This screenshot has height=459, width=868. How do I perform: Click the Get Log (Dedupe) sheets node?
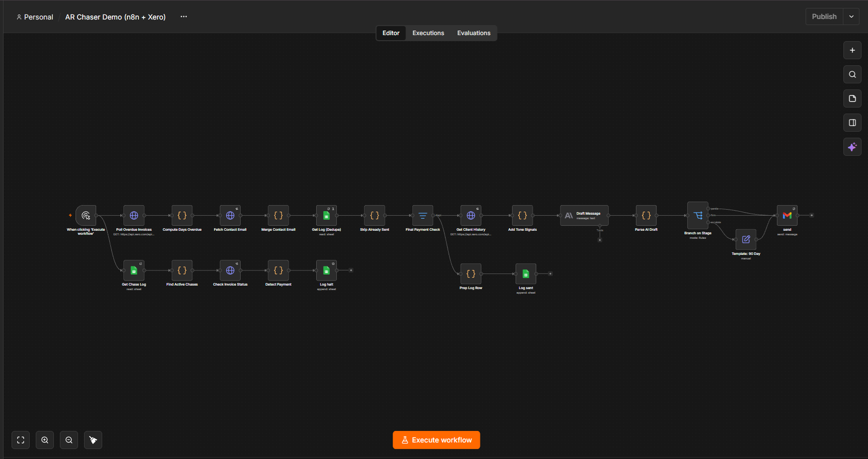click(327, 216)
